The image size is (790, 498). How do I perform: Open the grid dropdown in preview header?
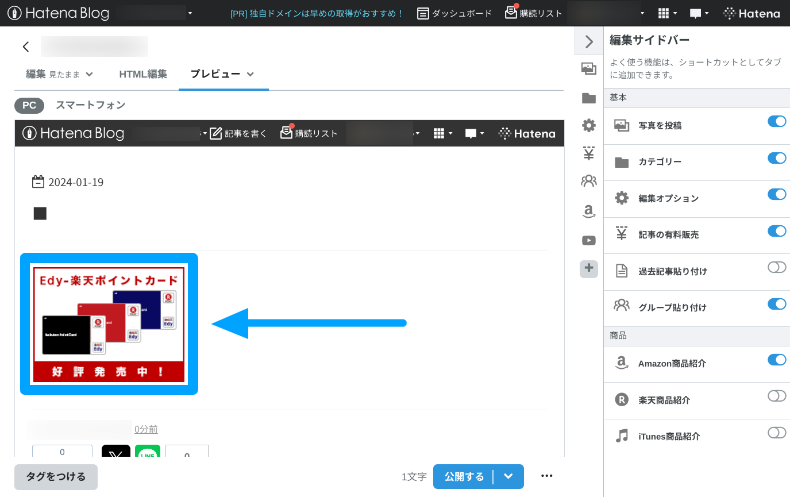pos(443,133)
